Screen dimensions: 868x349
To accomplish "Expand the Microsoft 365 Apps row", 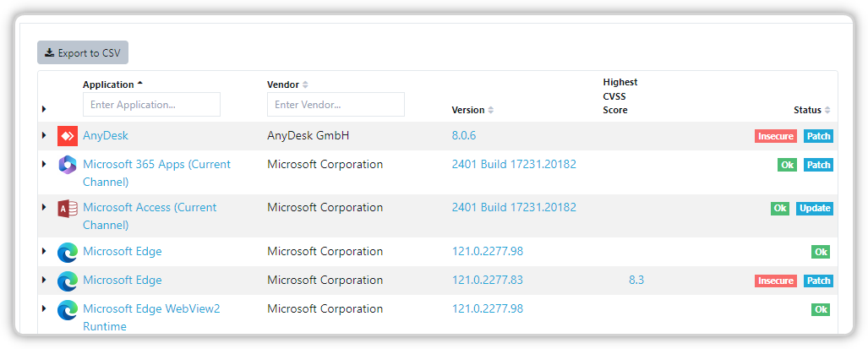I will click(44, 164).
